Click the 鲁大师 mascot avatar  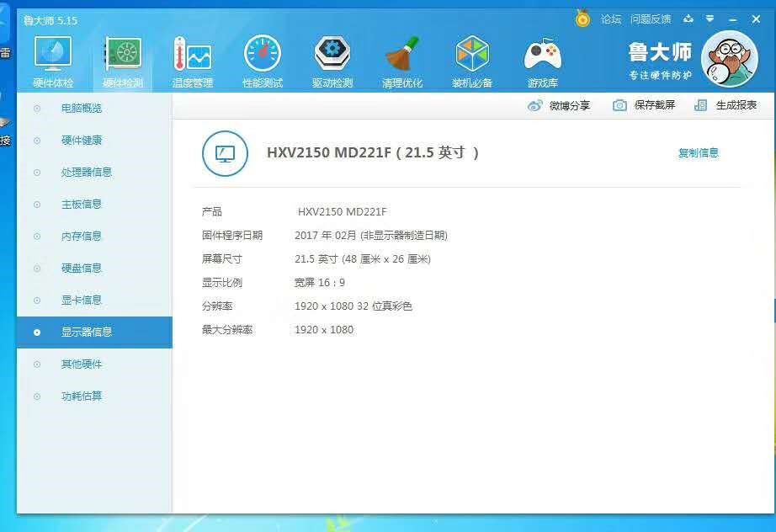[730, 59]
